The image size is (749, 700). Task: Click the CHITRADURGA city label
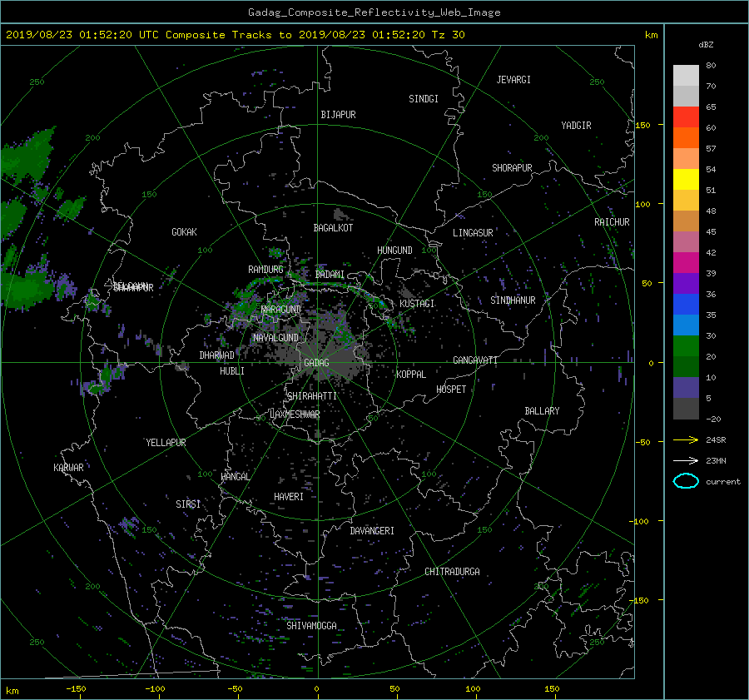point(452,572)
